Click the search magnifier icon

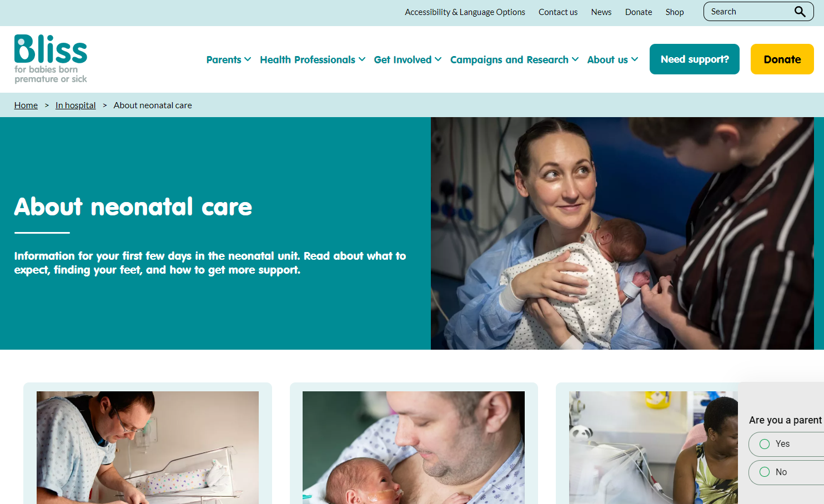[x=800, y=12]
